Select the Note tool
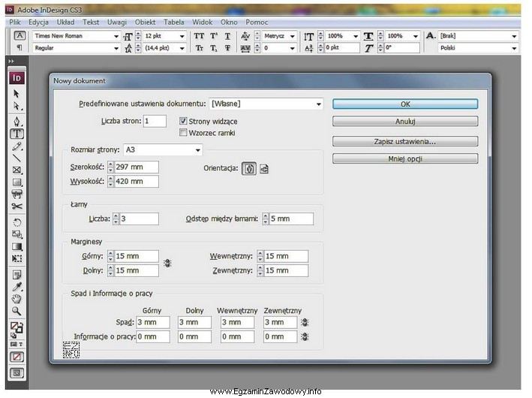Viewport: 532px width, 398px height. tap(17, 274)
